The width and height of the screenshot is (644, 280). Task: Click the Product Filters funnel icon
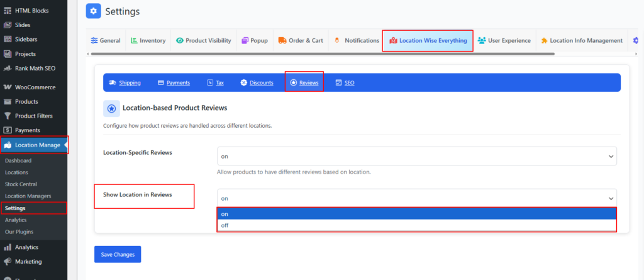(8, 116)
